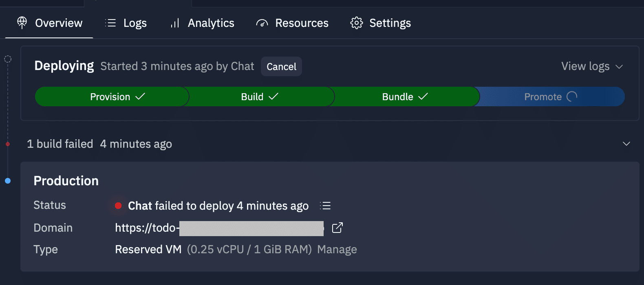Viewport: 644px width, 285px height.
Task: Click the Manage link for Reserved VM
Action: [x=337, y=249]
